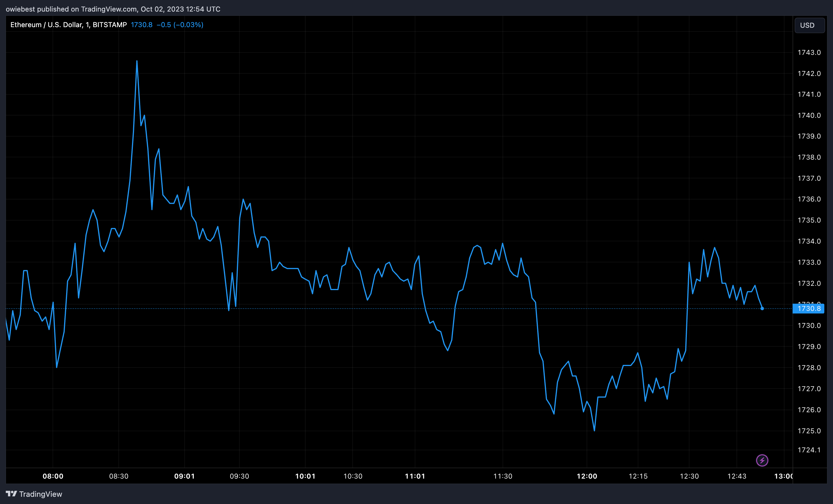833x504 pixels.
Task: Click the blue last-price dot on the line
Action: (x=762, y=308)
